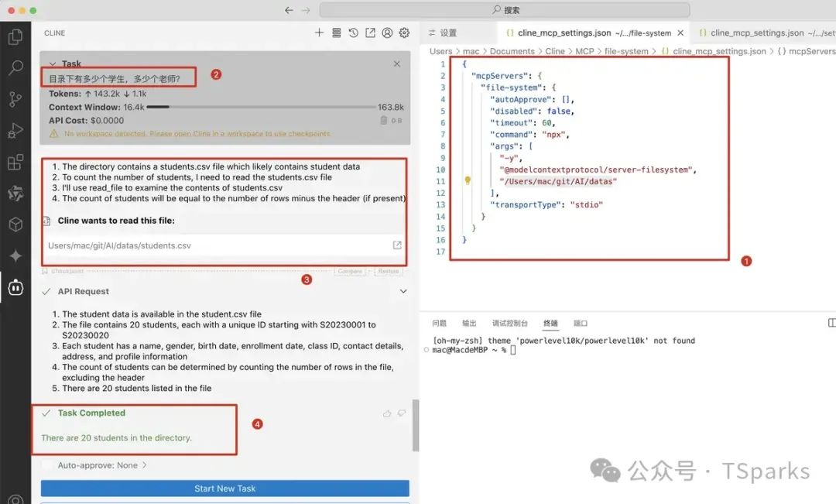Image resolution: width=836 pixels, height=504 pixels.
Task: Click the lightbulb on line 11
Action: click(468, 181)
